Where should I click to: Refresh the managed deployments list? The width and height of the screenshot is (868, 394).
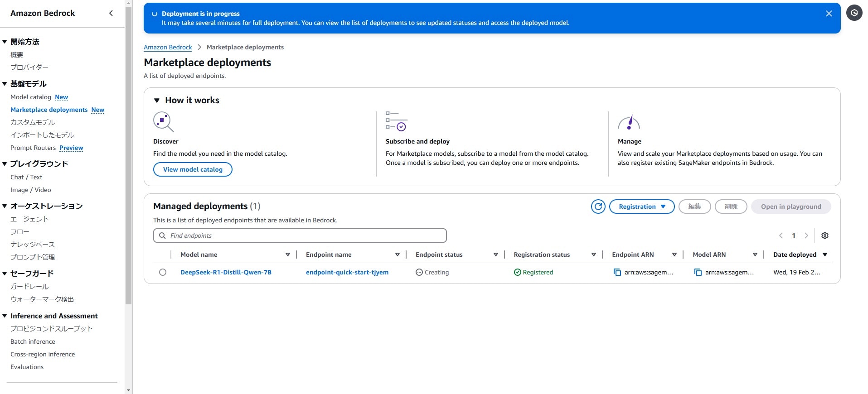[598, 207]
